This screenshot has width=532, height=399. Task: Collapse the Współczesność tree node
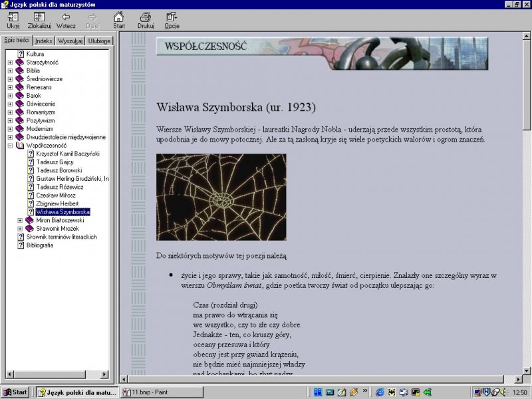point(11,146)
